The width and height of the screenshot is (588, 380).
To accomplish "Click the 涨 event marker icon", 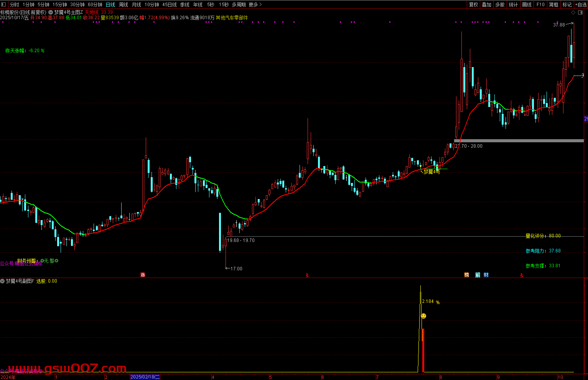I will pyautogui.click(x=143, y=275).
